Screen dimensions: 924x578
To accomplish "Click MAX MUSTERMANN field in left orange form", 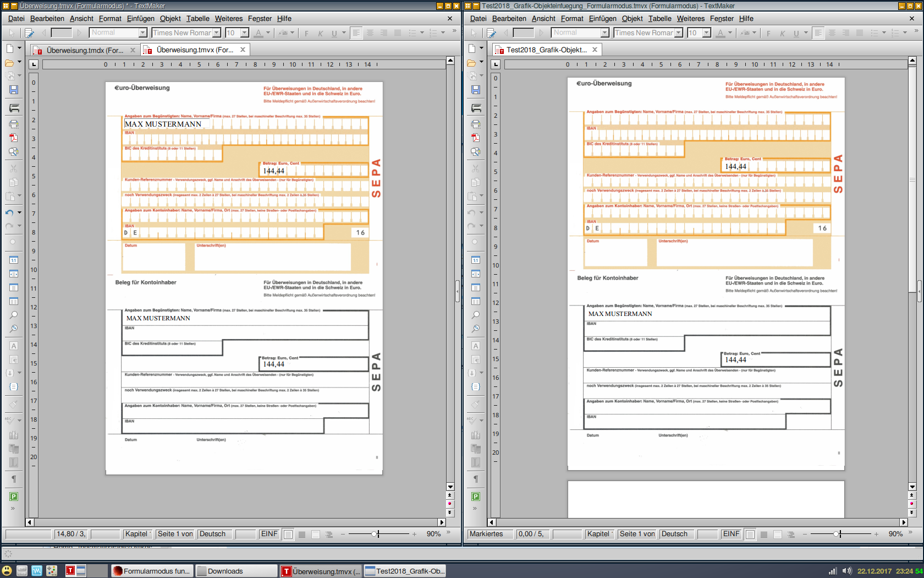I will 163,124.
